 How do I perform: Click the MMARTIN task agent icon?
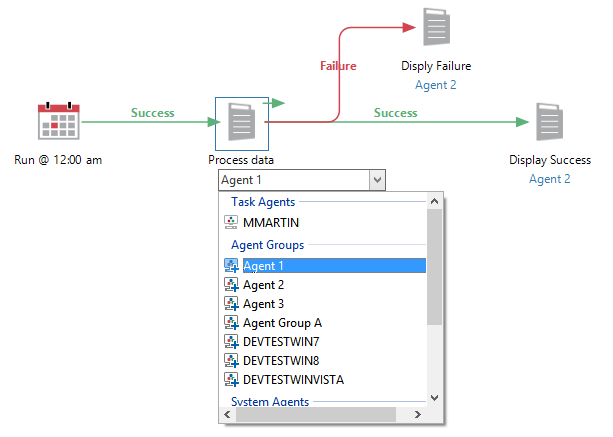tap(231, 222)
